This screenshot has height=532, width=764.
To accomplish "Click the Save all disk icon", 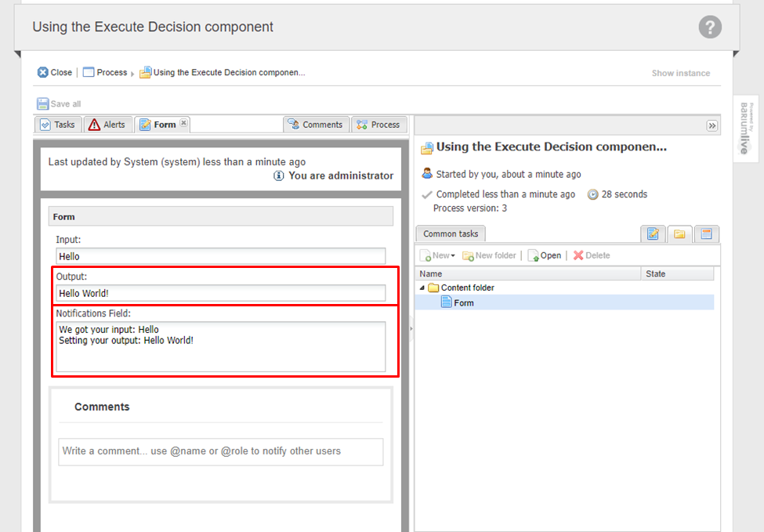I will [x=43, y=103].
